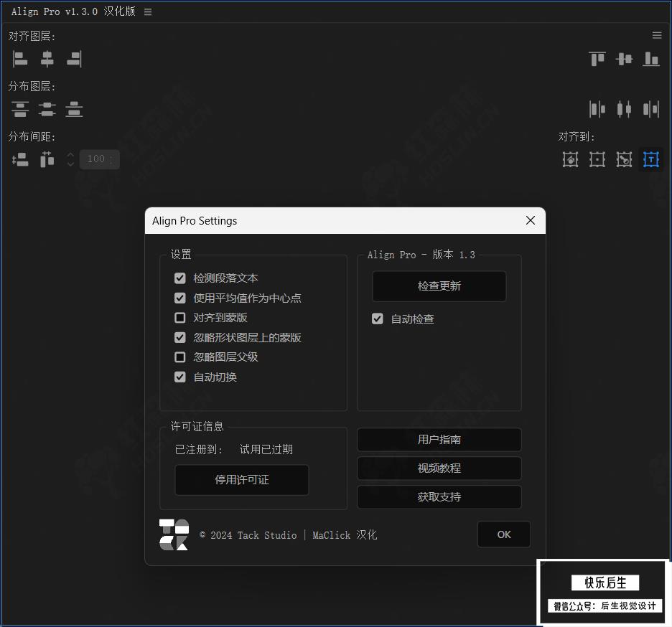Click the Tack Studio logo
Image resolution: width=672 pixels, height=627 pixels.
click(x=174, y=534)
